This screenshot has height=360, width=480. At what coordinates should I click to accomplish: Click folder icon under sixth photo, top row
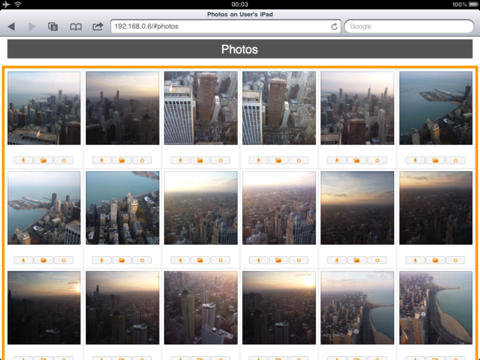435,160
